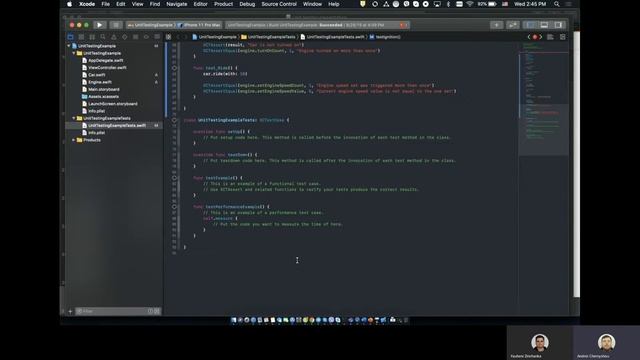This screenshot has width=640, height=360.
Task: Go forward in editor history
Action: point(185,37)
